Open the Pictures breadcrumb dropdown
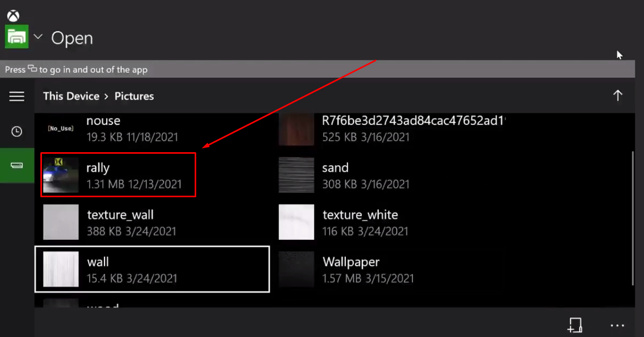 tap(134, 96)
